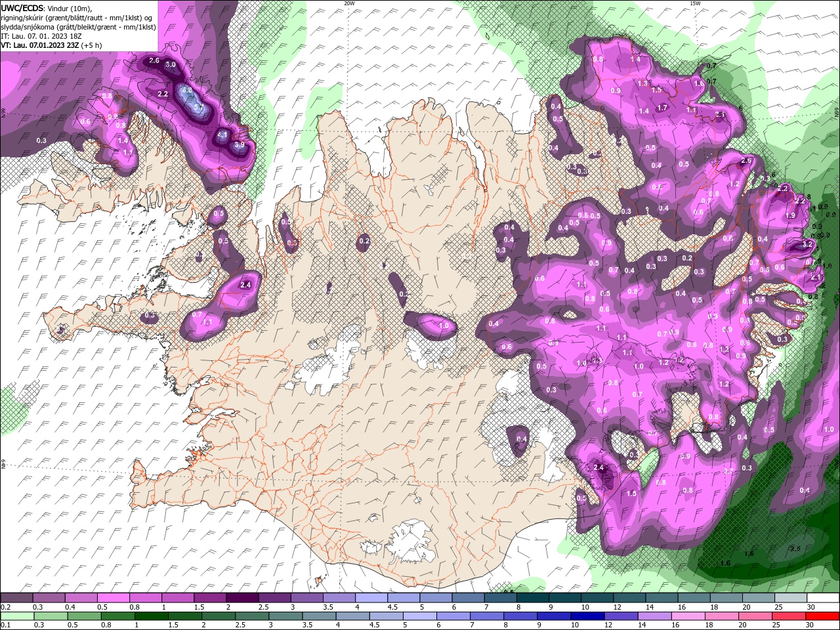Click the '4.1' precipitation value on the map

click(222, 135)
